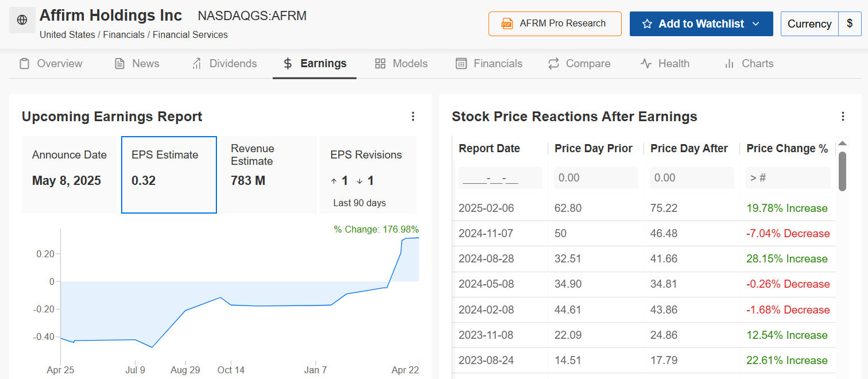The width and height of the screenshot is (868, 379).
Task: Click the table vertical scrollbar thumb
Action: (x=842, y=171)
